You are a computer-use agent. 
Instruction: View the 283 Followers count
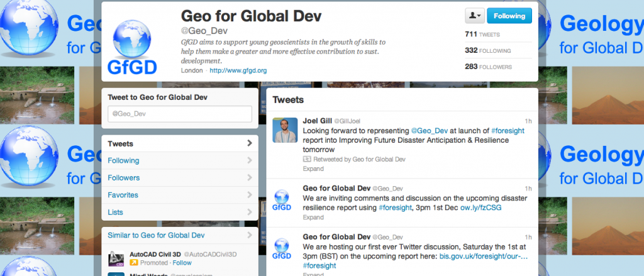[x=488, y=67]
